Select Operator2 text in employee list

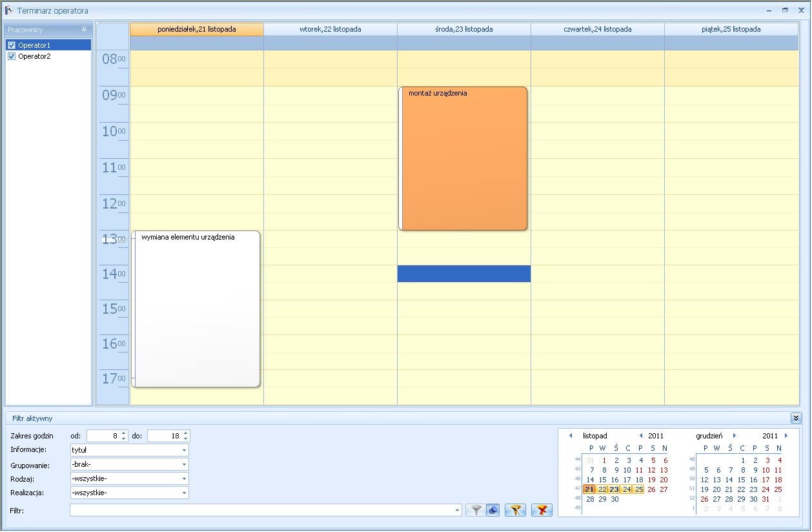pos(34,56)
